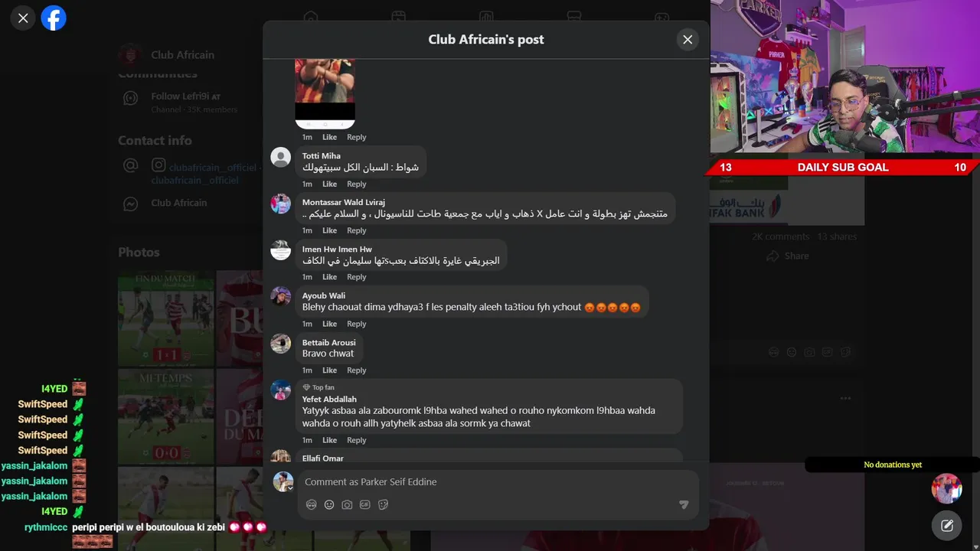Reply to Ayoub Wali's comment
Screen dimensions: 980x551
pyautogui.click(x=357, y=324)
